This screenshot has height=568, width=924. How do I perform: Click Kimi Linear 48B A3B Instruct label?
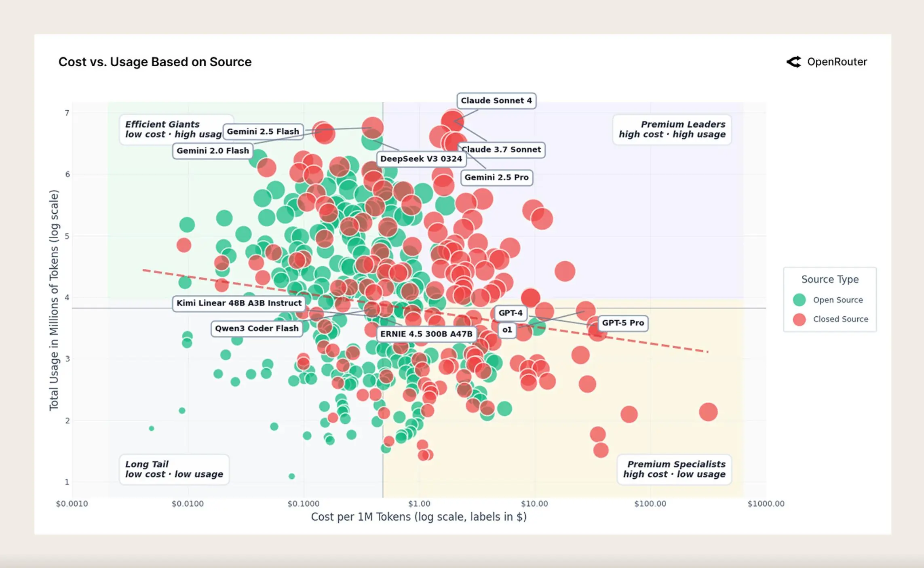coord(239,303)
